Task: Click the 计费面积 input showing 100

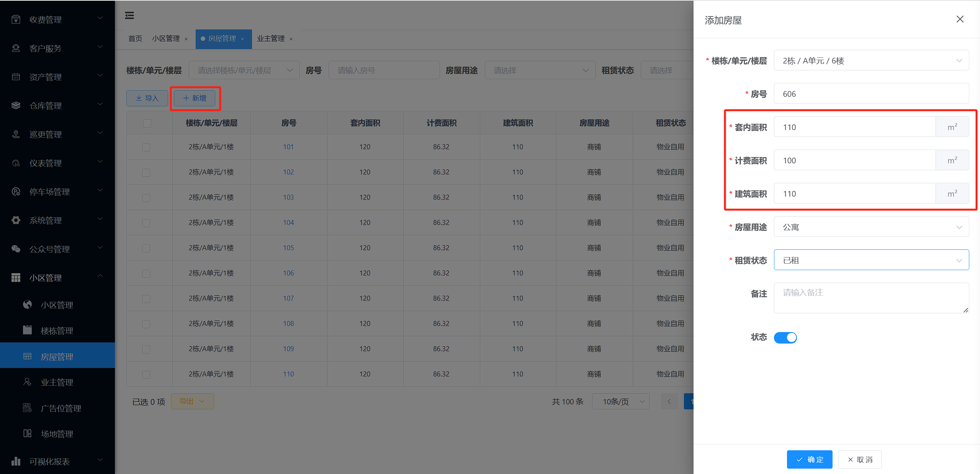Action: tap(855, 160)
